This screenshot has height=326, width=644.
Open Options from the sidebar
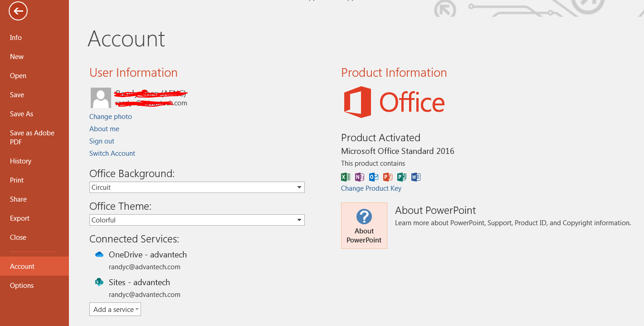[x=34, y=286]
